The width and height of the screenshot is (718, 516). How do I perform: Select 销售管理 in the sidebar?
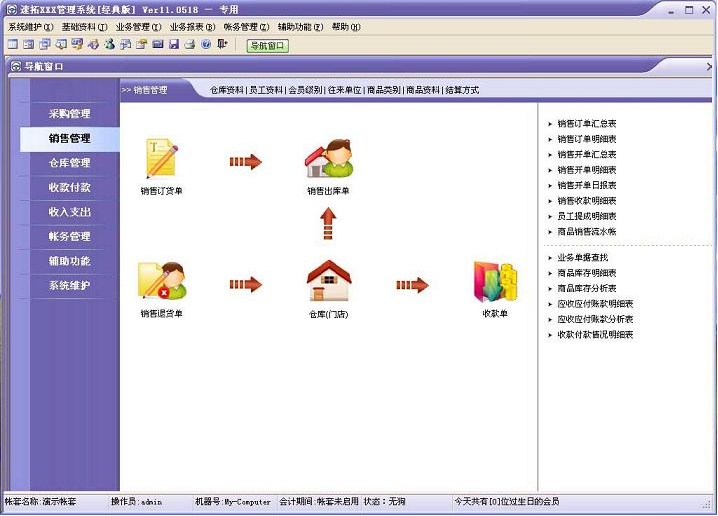70,138
